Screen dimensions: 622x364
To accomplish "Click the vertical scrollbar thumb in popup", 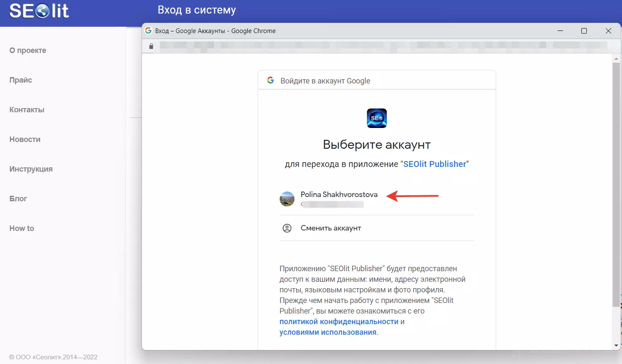I will coord(616,184).
